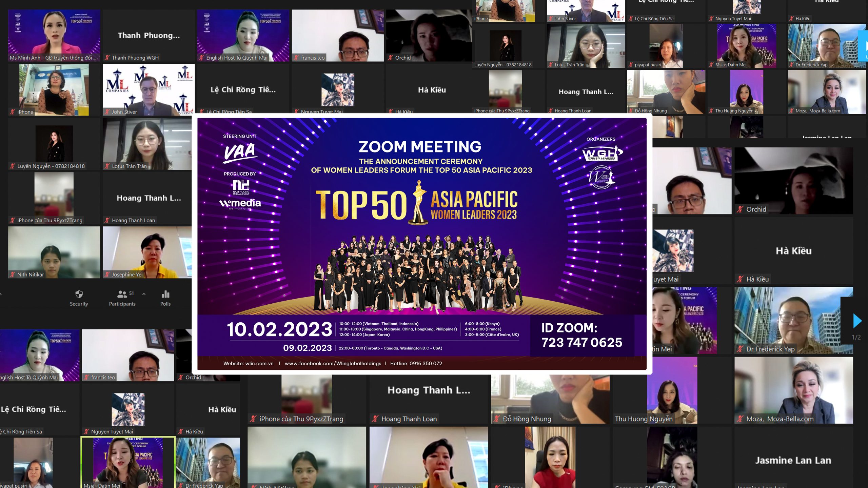Click the facebook.com/Wlinglobalholdings address
The image size is (868, 488).
[333, 363]
